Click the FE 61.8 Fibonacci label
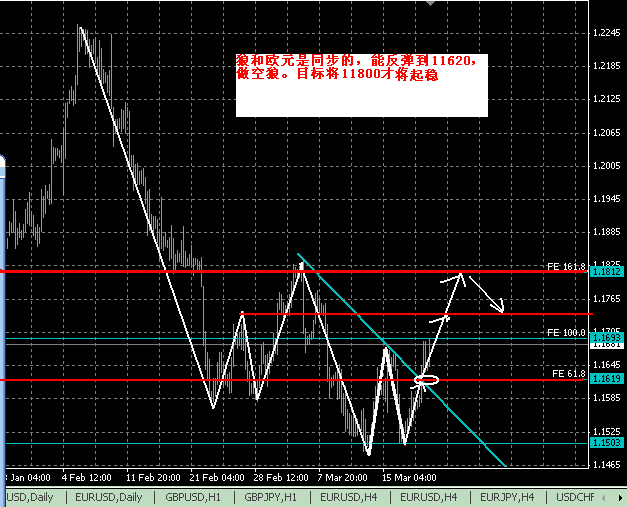 569,374
